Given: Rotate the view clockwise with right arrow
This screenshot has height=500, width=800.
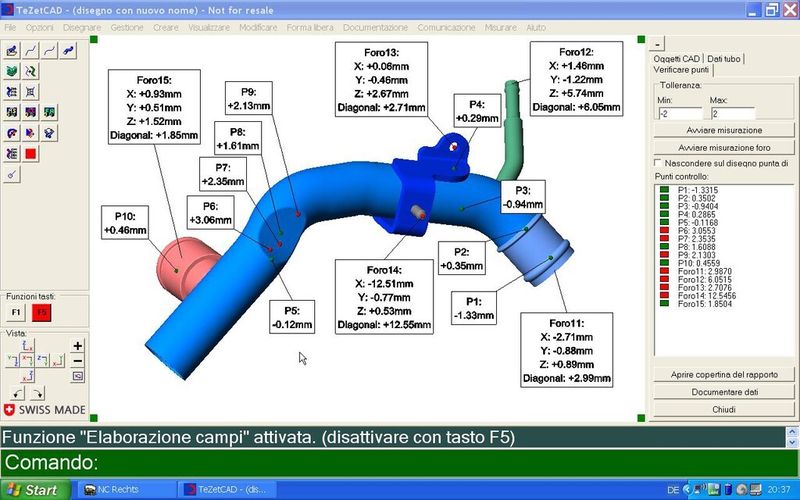Looking at the screenshot, I should point(38,393).
